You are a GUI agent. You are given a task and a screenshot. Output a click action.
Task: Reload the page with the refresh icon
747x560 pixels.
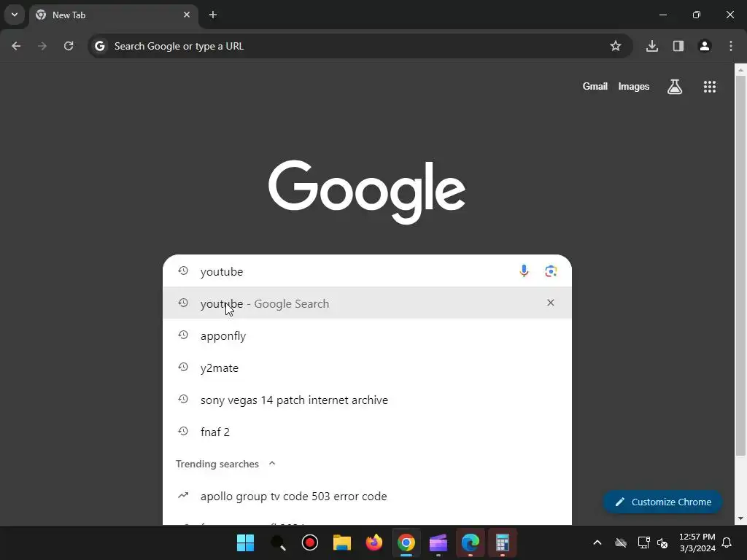point(69,46)
